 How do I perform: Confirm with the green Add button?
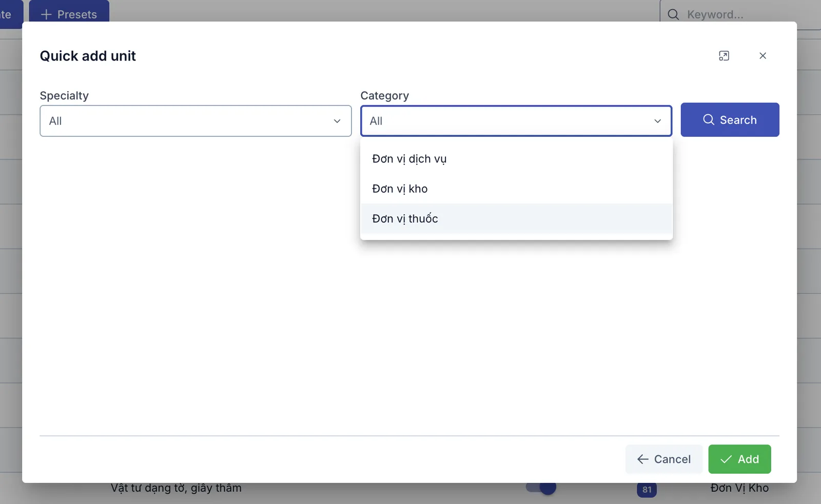tap(739, 459)
